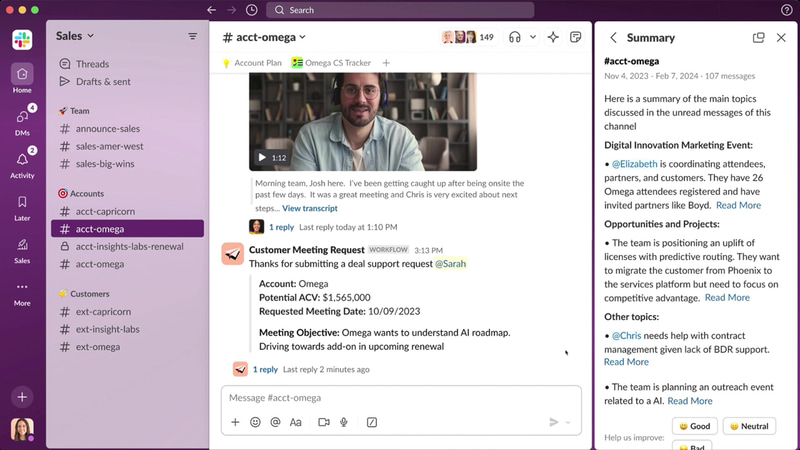Open the DMs section
The width and height of the screenshot is (800, 450).
coord(22,121)
